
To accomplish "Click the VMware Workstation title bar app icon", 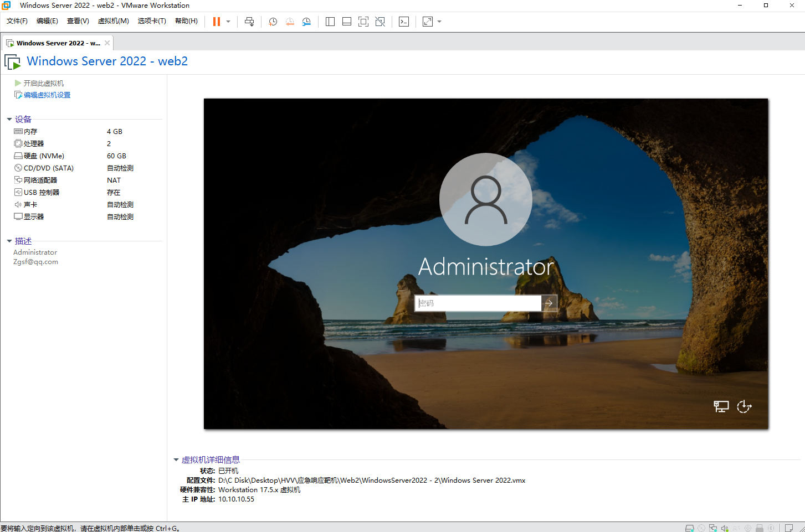I will tap(6, 6).
